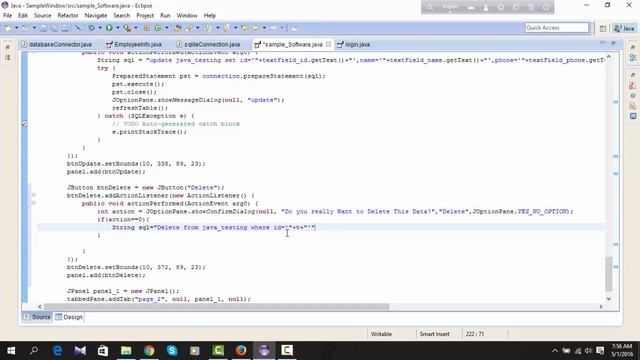The image size is (640, 360).
Task: Click the Eclipse icon on the taskbar
Action: 264,350
